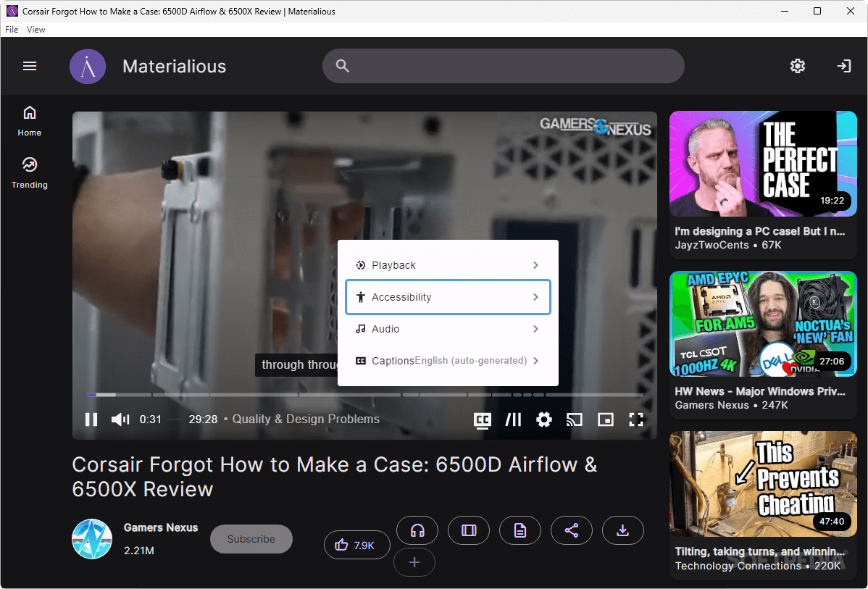Open the transcript document button
The height and width of the screenshot is (589, 868).
(519, 530)
